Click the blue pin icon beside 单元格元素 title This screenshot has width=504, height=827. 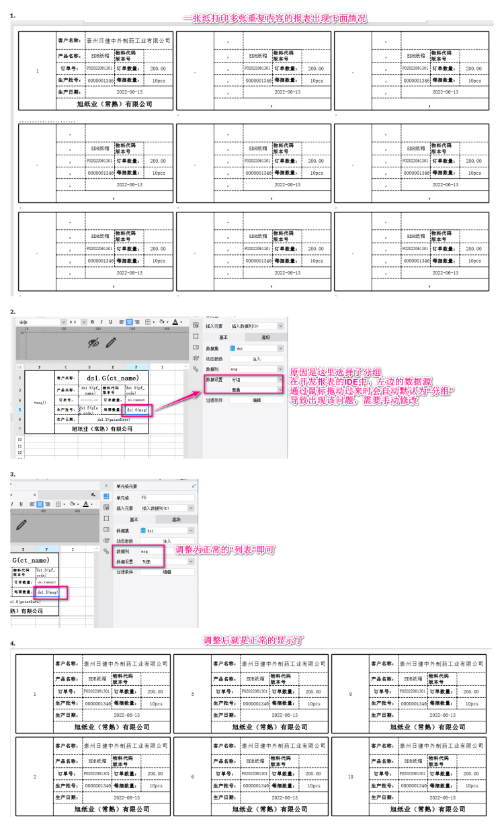[x=194, y=486]
